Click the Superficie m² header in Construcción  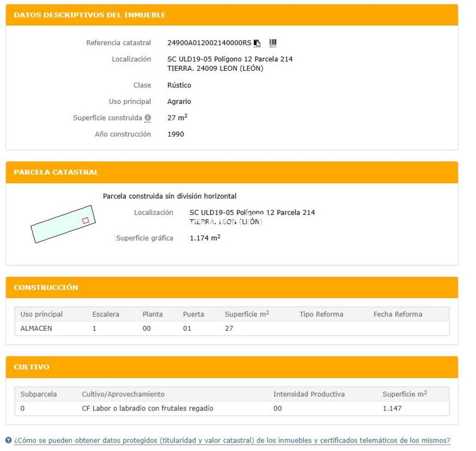[247, 314]
